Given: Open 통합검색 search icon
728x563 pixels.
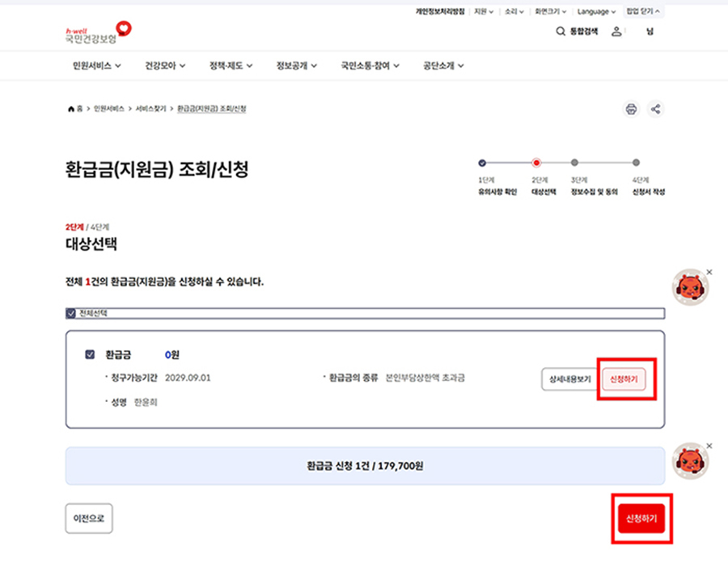Looking at the screenshot, I should [561, 31].
